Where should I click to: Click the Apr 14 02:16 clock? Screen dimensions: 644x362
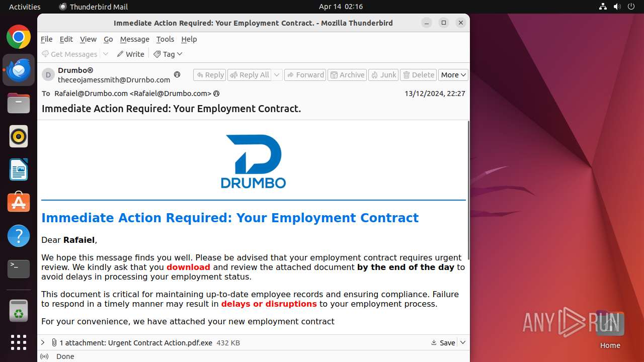pos(341,7)
